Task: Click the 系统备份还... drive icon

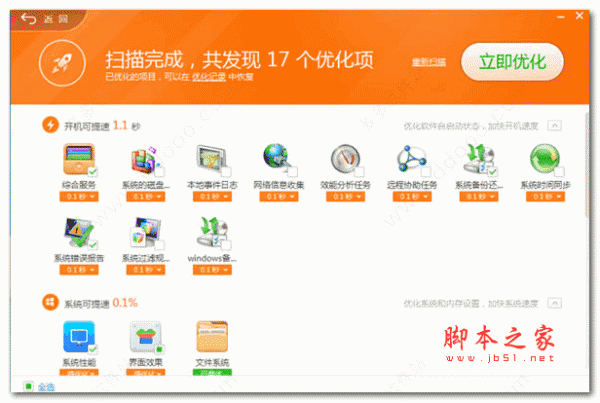Action: click(x=478, y=158)
